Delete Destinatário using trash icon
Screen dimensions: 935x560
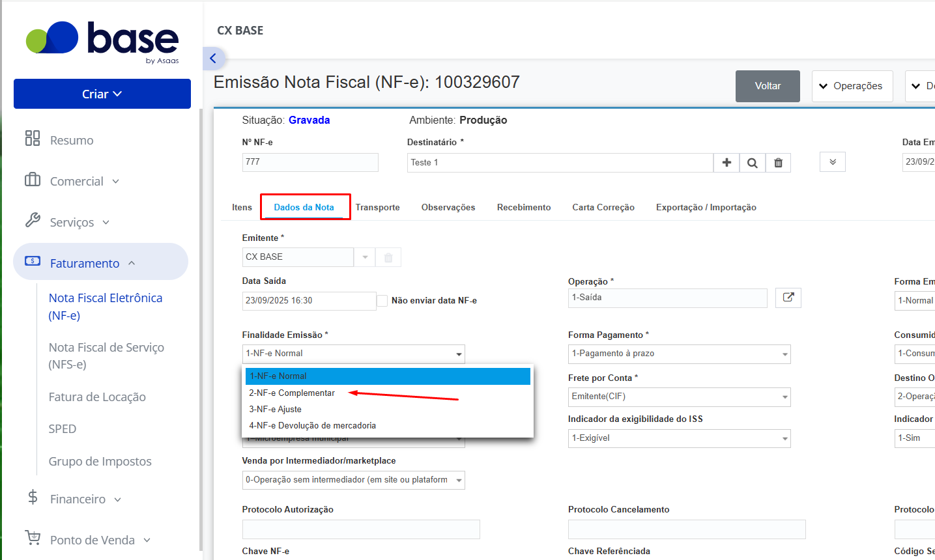778,163
